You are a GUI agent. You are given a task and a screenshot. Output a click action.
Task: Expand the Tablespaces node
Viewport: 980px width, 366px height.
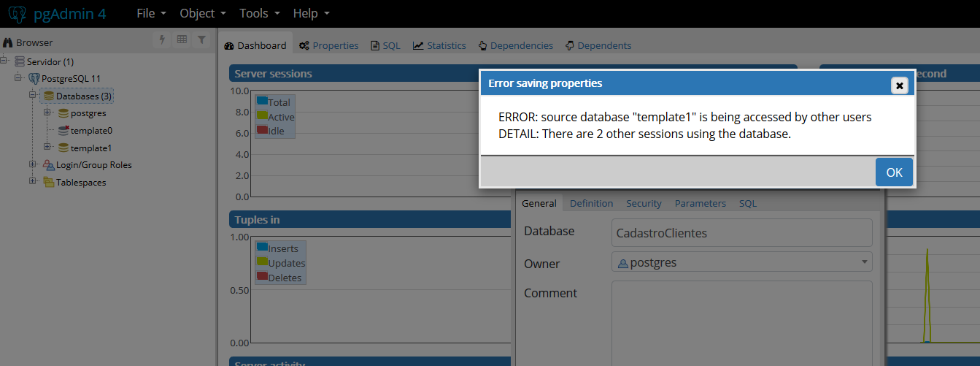(33, 182)
